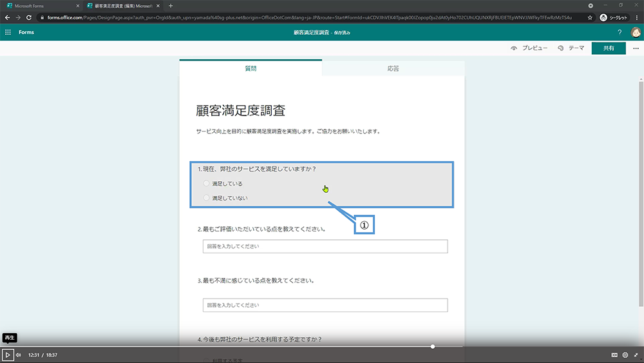Click question 2 title text

pyautogui.click(x=262, y=229)
